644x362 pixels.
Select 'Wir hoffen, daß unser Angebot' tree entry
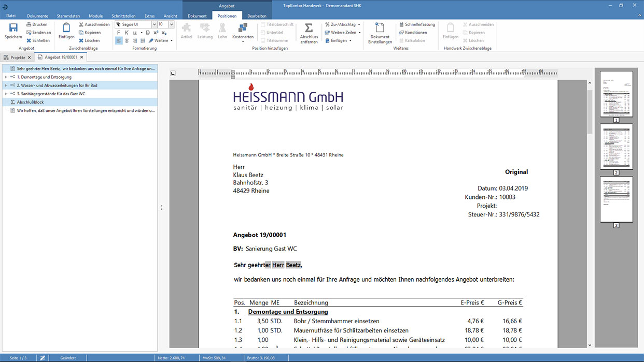pyautogui.click(x=79, y=110)
